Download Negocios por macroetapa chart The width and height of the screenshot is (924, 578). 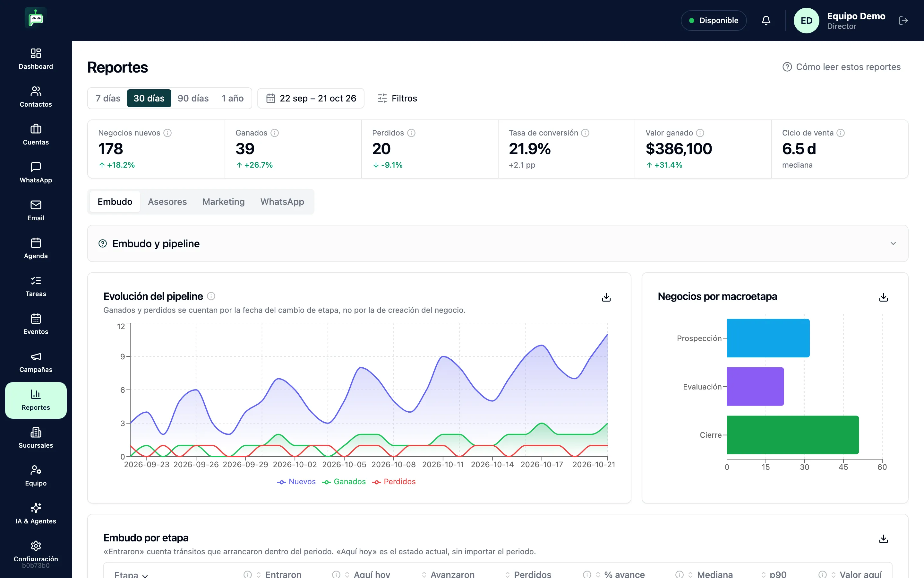884,297
